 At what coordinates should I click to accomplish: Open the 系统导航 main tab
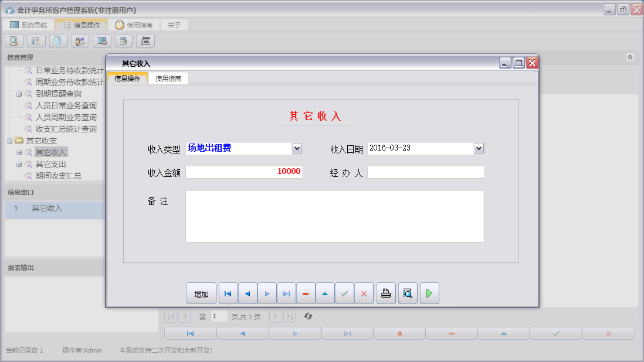(29, 25)
